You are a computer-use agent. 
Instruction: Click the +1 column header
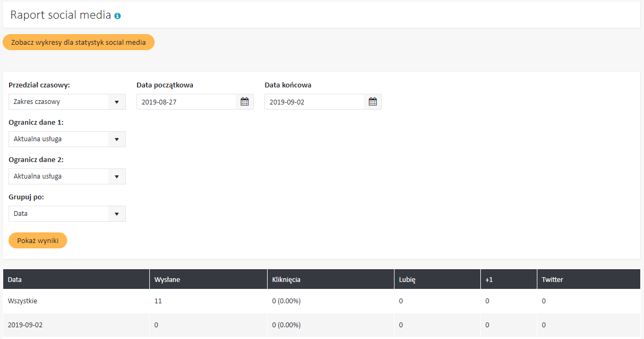[489, 279]
